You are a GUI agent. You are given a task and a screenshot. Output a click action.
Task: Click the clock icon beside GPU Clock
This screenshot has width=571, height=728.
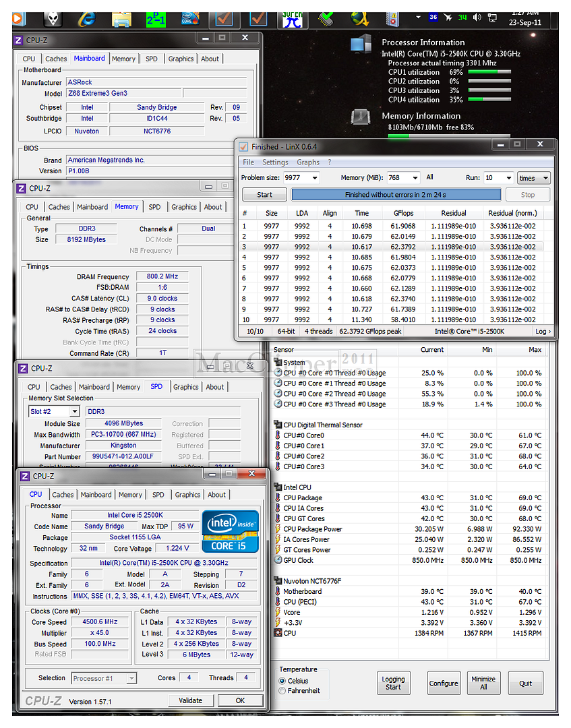pos(278,560)
